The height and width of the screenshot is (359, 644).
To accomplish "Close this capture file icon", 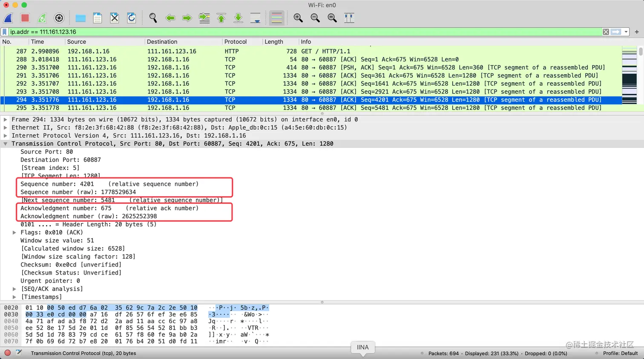I will pos(115,18).
